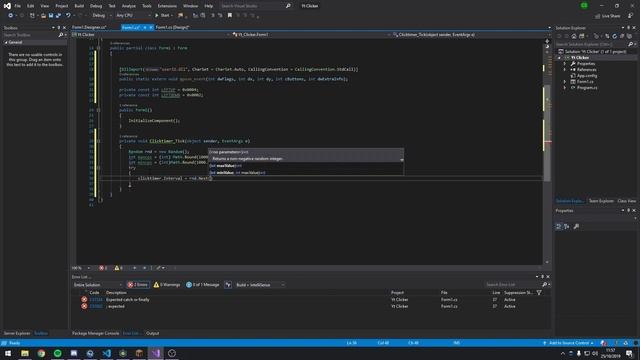
Task: Expand the Properties node in Solution Explorer
Action: point(565,64)
